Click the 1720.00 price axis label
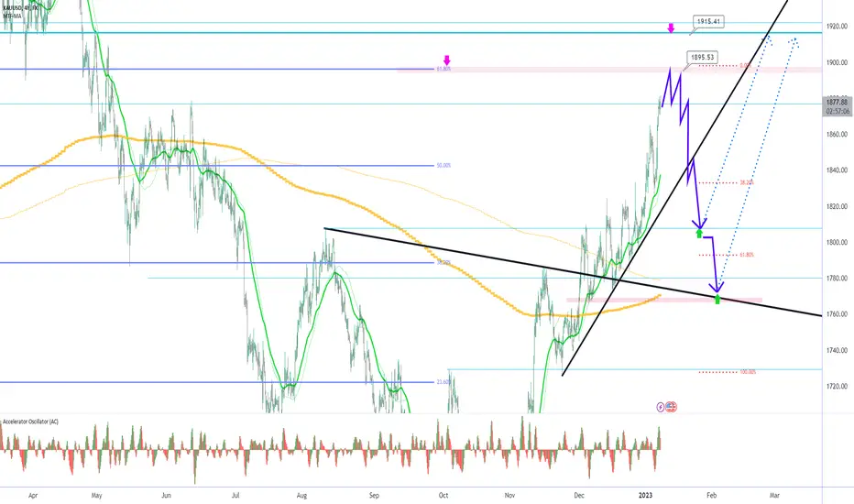This screenshot has height=504, width=854. [x=838, y=387]
